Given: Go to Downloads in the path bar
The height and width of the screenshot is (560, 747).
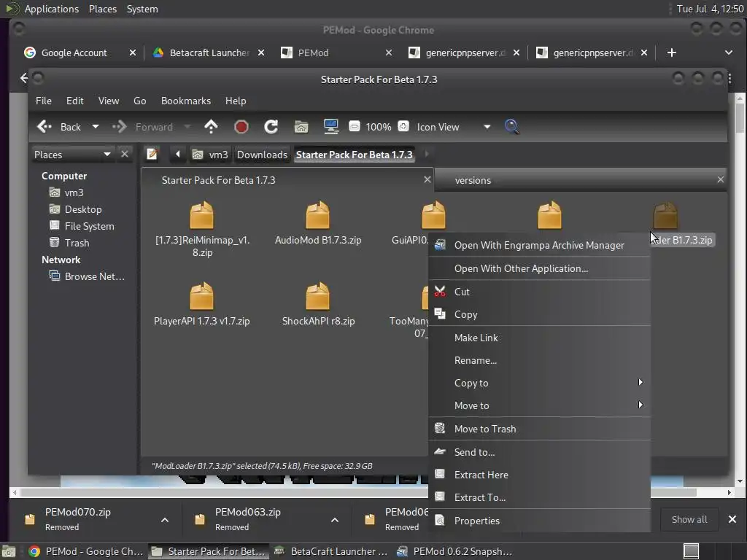Looking at the screenshot, I should [x=262, y=155].
